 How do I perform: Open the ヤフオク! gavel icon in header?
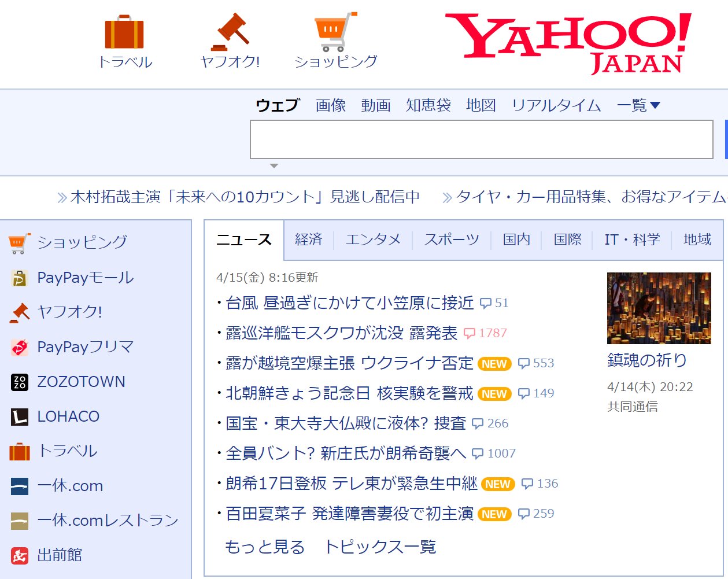[x=230, y=32]
